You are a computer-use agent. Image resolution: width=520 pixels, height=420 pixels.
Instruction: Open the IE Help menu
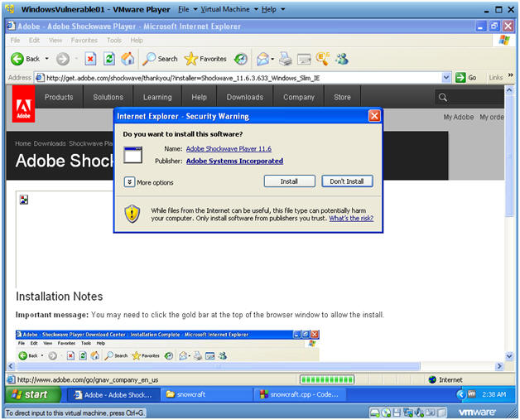click(x=137, y=40)
